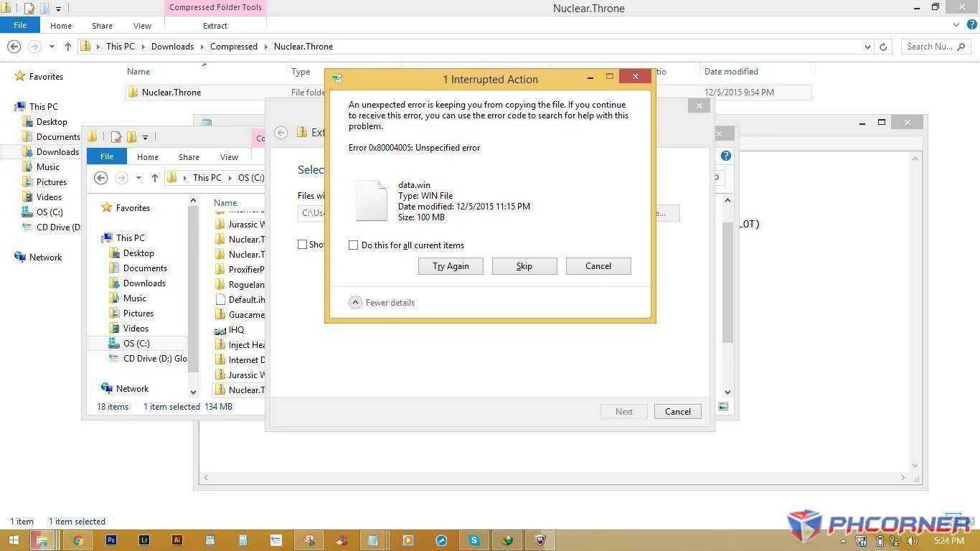Screen dimensions: 980x551
Task: Expand chevron after This PC in OS (C:) path
Action: point(230,178)
